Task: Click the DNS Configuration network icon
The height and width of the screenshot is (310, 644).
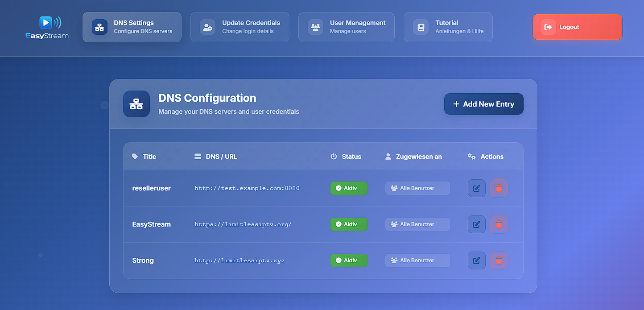Action: click(x=136, y=104)
